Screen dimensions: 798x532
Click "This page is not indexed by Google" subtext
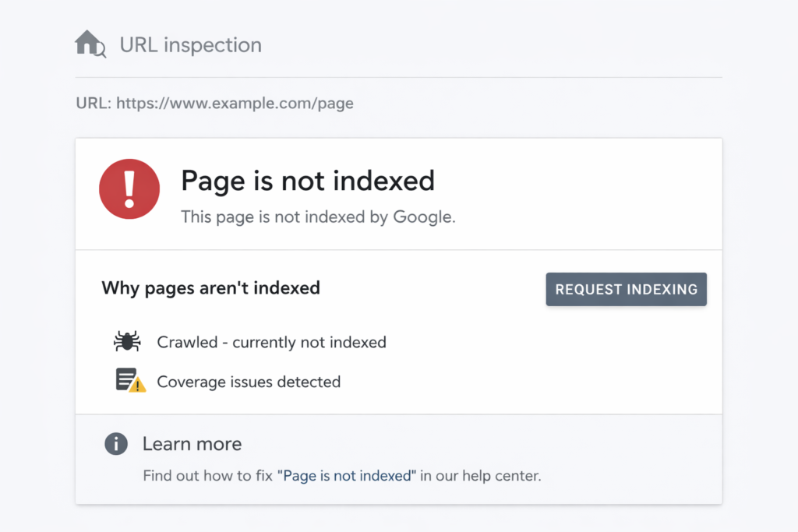click(x=318, y=217)
